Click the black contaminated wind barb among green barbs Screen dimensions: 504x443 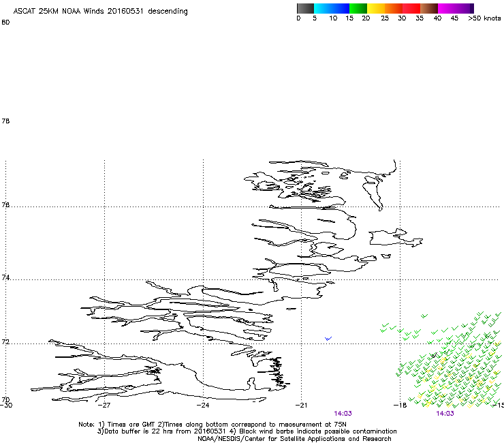[435, 355]
